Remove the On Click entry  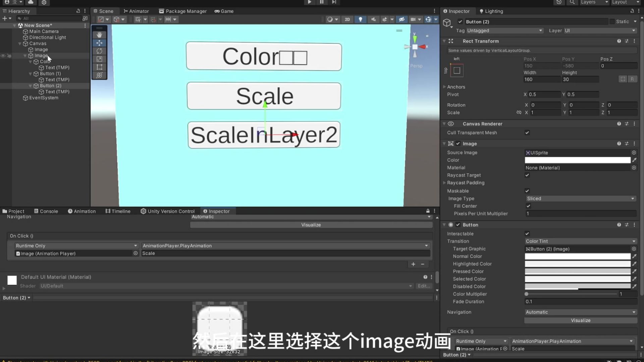[x=423, y=264]
